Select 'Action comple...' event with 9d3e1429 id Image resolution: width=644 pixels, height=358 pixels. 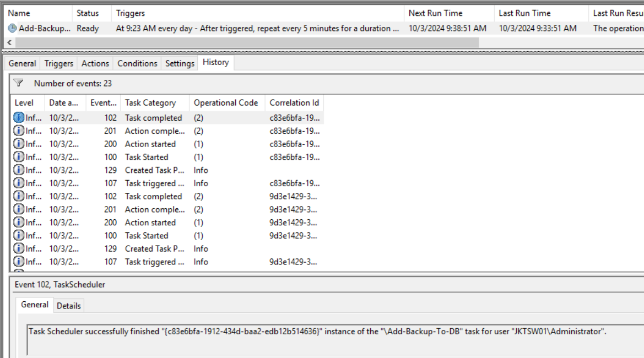(167, 209)
